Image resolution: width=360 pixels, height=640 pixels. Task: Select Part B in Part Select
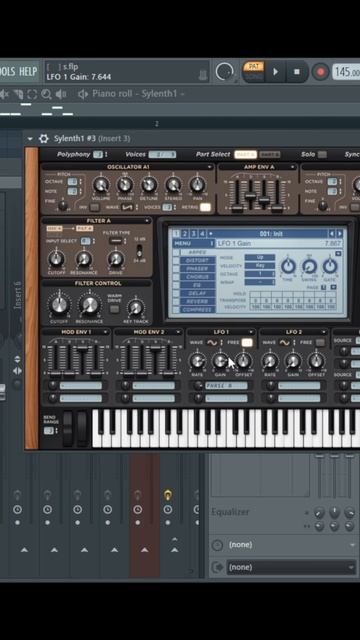(x=269, y=154)
